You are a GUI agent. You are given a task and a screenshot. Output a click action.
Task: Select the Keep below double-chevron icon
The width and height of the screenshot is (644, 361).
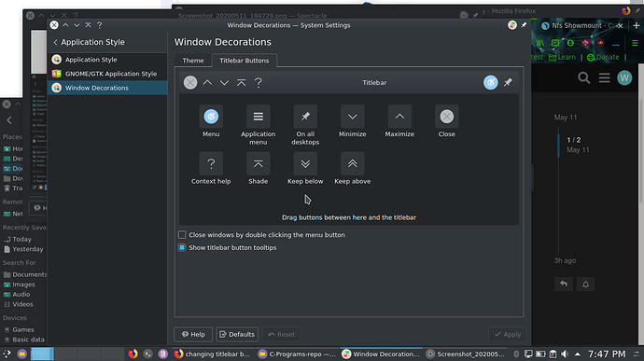point(305,164)
